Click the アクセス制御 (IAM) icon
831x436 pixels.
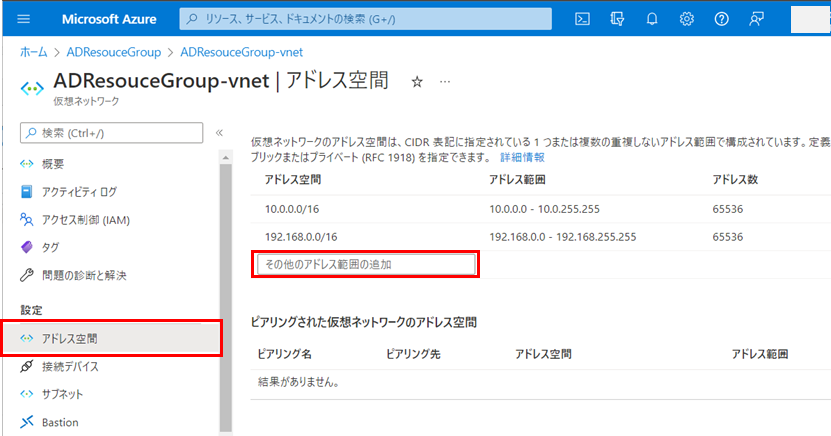tap(26, 219)
